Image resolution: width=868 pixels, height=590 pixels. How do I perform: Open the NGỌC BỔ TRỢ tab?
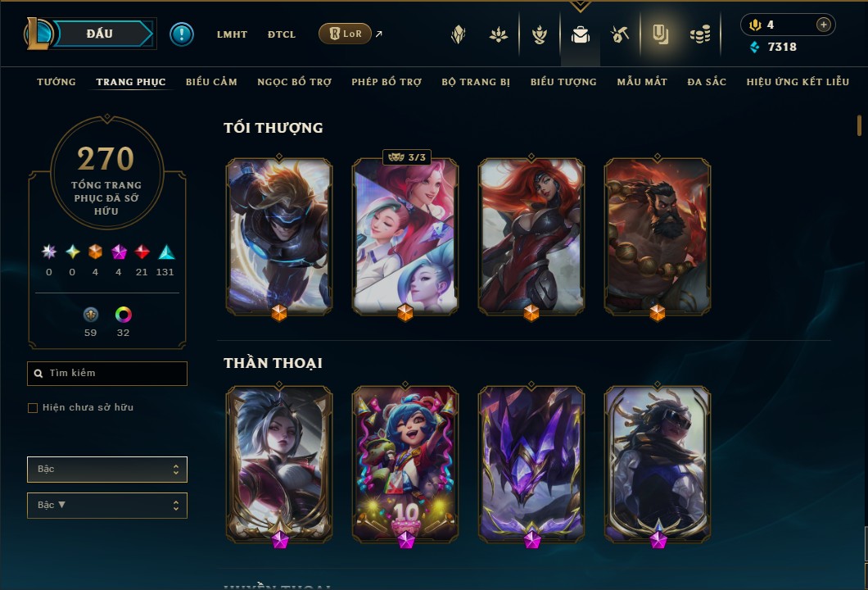295,82
